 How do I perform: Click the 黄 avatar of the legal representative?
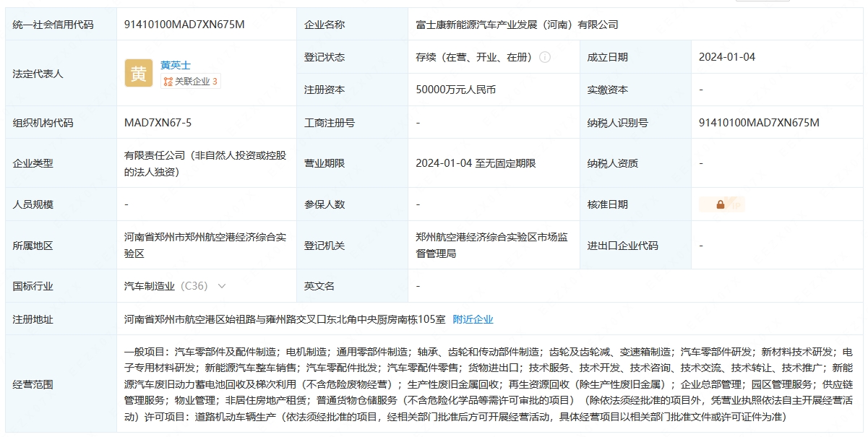[x=138, y=73]
